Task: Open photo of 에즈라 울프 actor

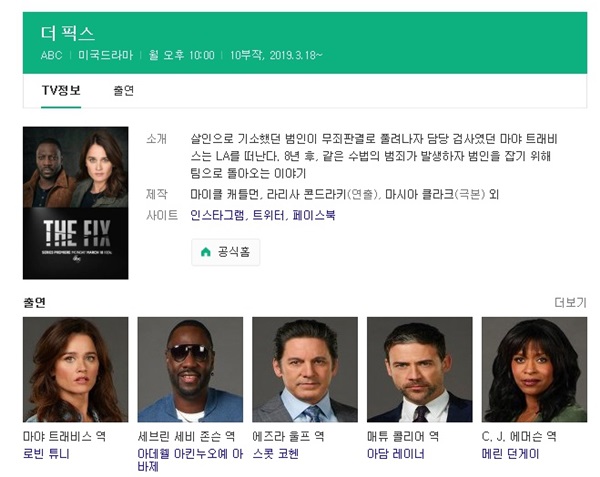Action: pyautogui.click(x=305, y=370)
